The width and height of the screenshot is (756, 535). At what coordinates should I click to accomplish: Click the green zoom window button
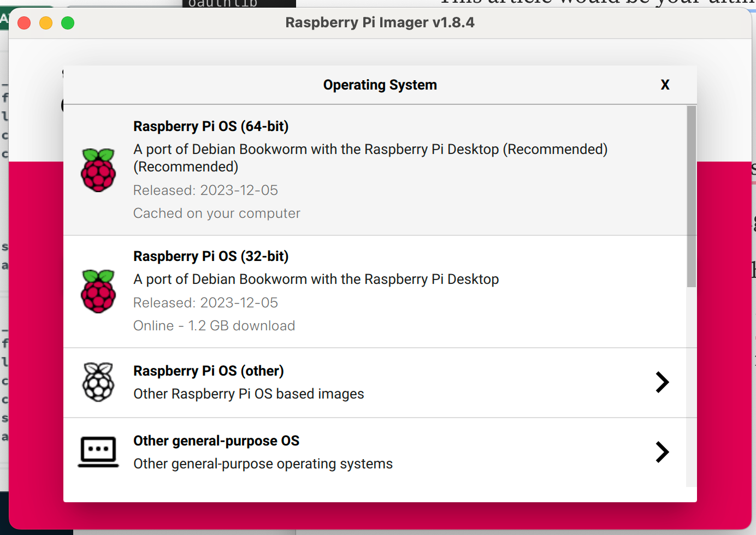68,23
